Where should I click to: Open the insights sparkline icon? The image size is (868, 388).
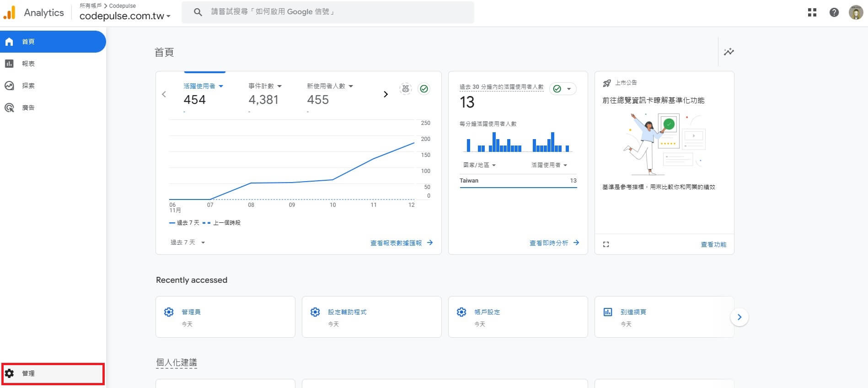pos(729,52)
